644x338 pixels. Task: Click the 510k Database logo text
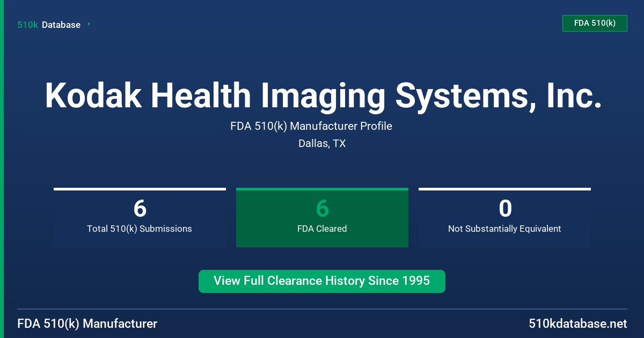(x=49, y=25)
